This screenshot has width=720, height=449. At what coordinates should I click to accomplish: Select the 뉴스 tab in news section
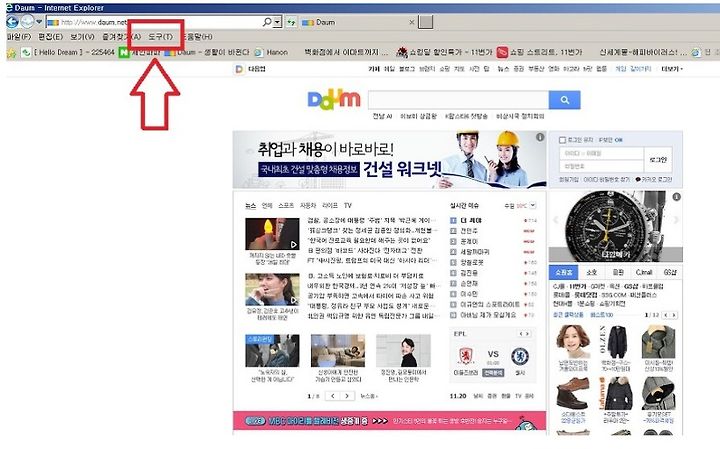click(250, 206)
